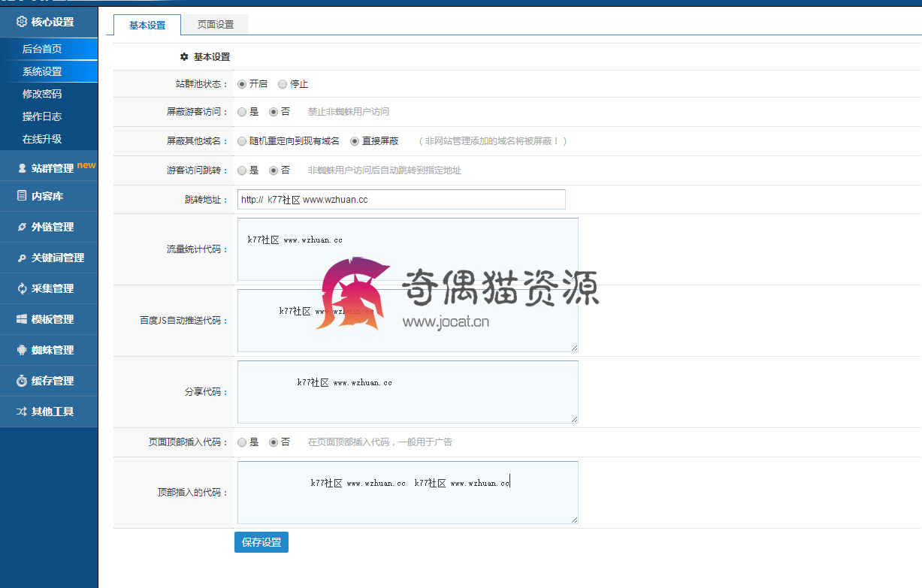922x588 pixels.
Task: Expand the 核心设置 sidebar section
Action: [49, 22]
